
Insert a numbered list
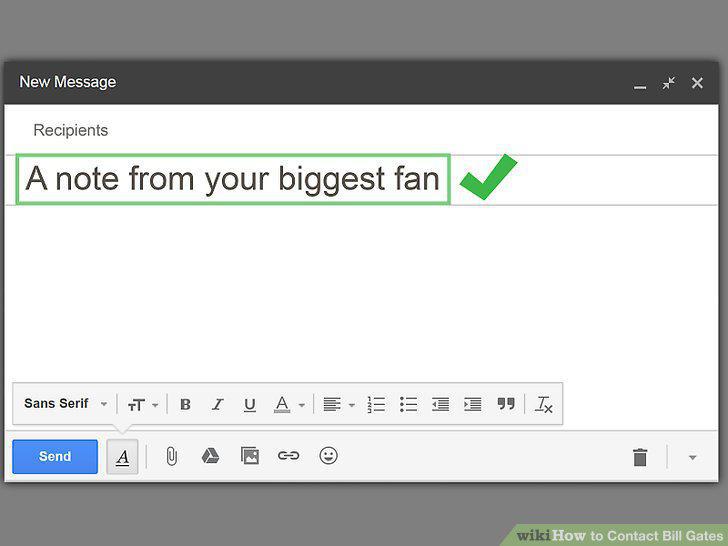pos(376,404)
